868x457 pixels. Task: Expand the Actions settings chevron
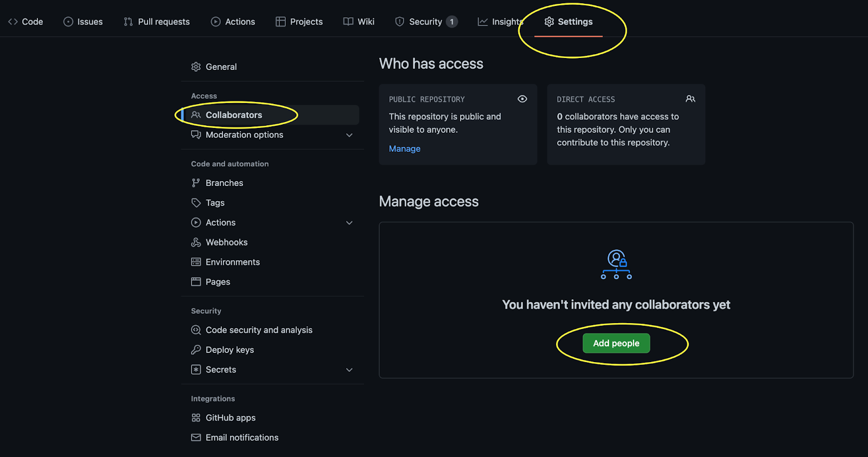click(349, 223)
